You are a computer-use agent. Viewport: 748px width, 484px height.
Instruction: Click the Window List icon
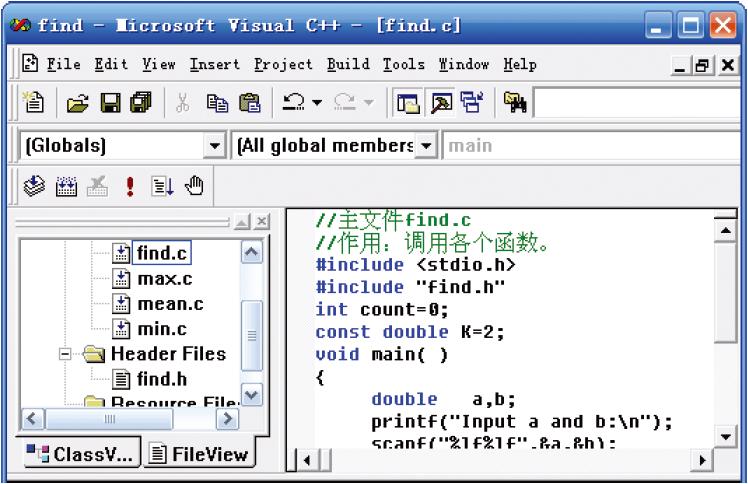pyautogui.click(x=472, y=102)
